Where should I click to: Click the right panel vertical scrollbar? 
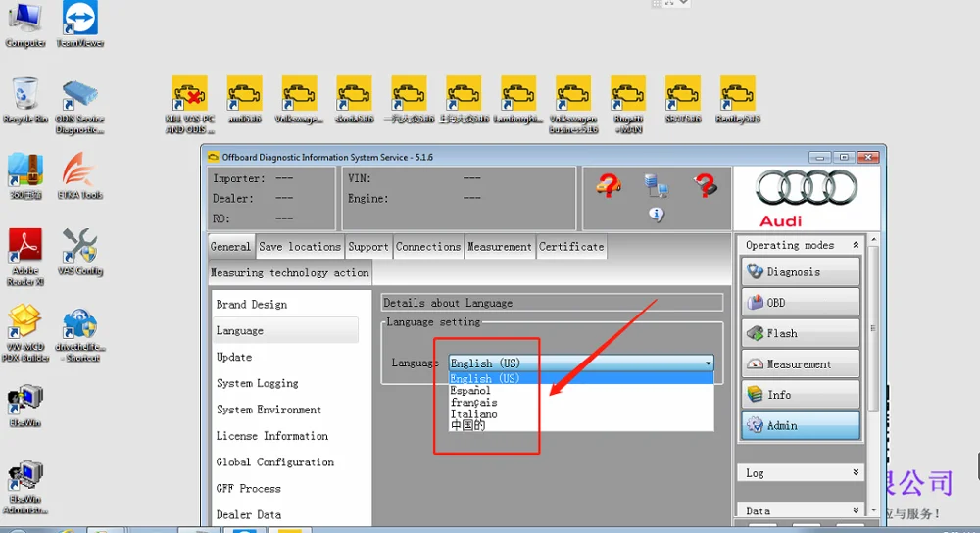874,328
